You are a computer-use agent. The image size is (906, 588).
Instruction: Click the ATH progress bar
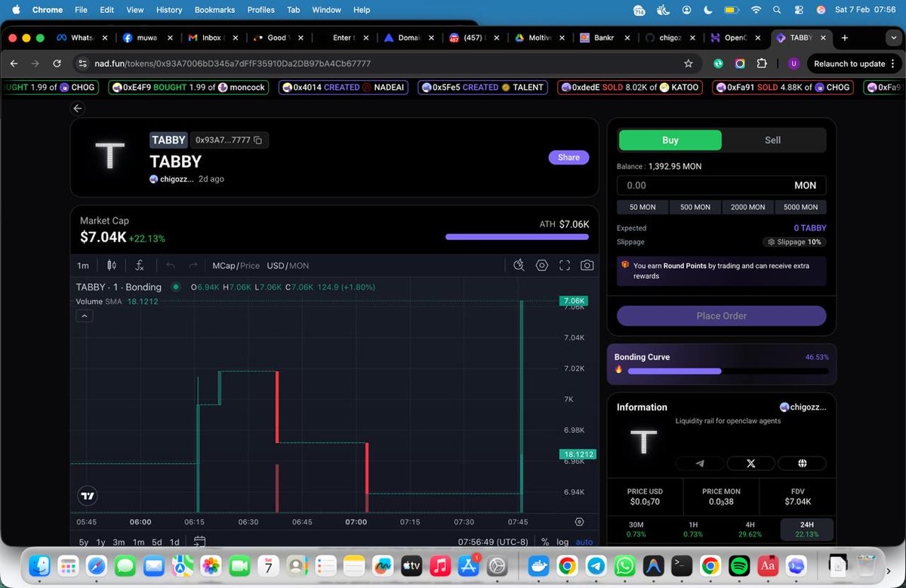[x=517, y=237]
